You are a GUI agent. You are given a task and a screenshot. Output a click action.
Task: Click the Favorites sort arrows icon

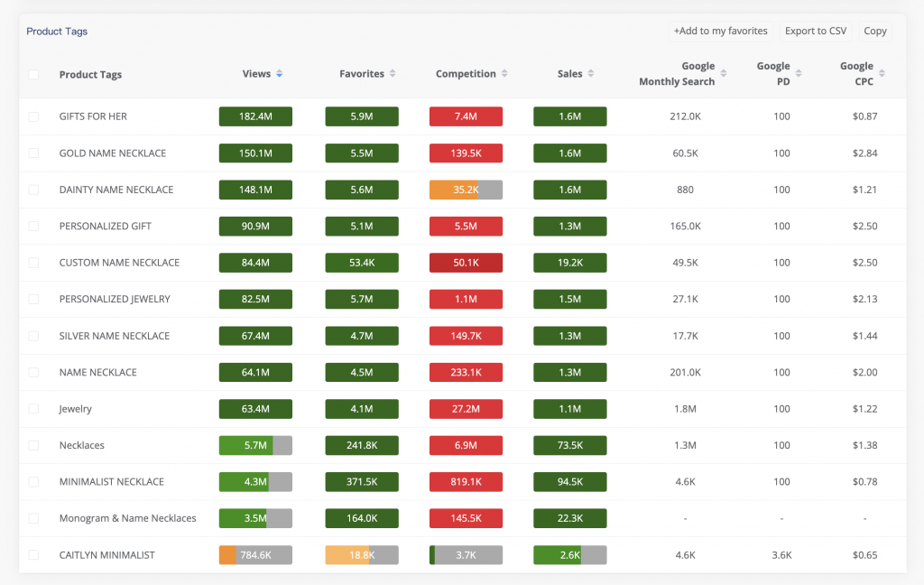click(393, 74)
